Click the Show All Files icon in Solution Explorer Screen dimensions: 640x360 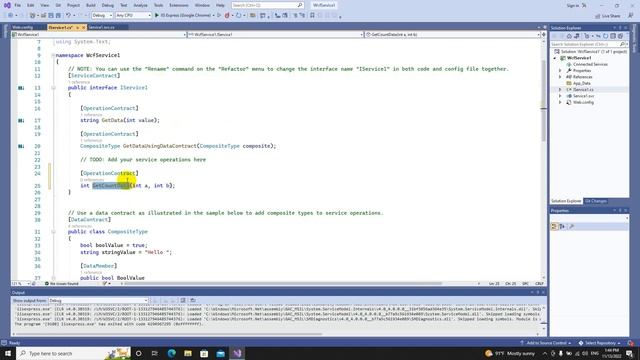(x=620, y=36)
